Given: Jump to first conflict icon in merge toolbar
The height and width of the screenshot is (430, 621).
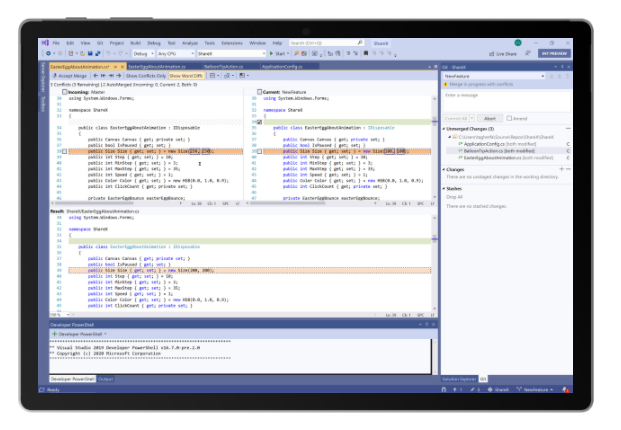Looking at the screenshot, I should 103,76.
